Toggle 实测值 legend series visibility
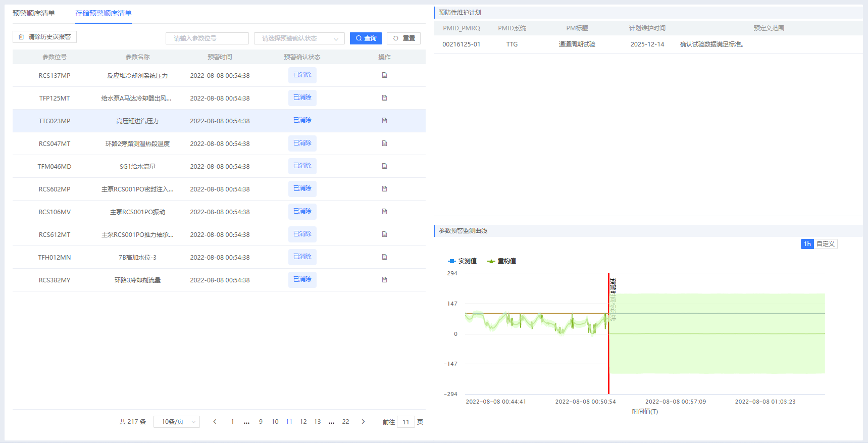 click(462, 261)
